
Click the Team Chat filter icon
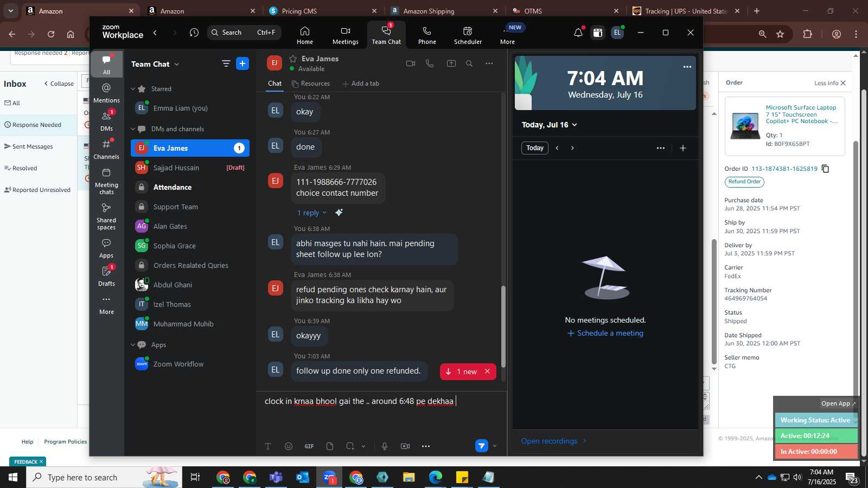pyautogui.click(x=226, y=64)
